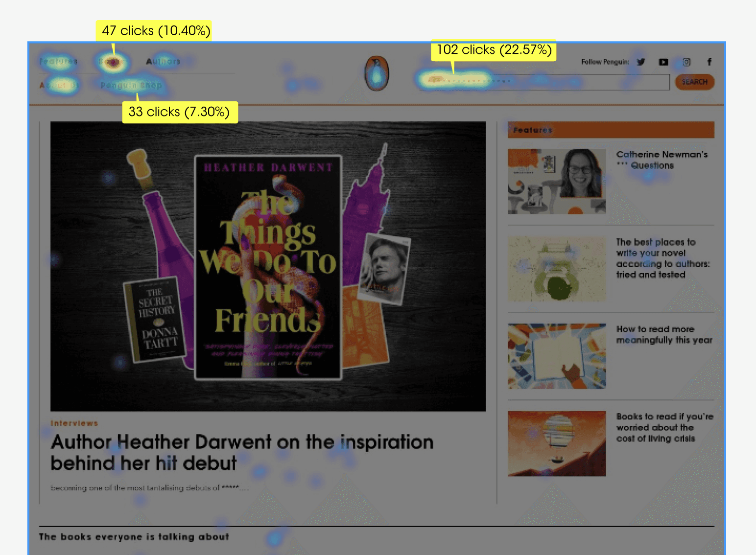Screen dimensions: 756x555
Task: Click the 'Follow Penguin:' label
Action: 605,62
